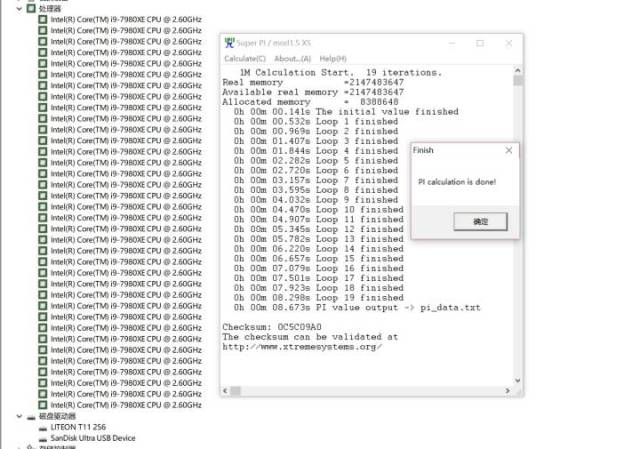Screen dimensions: 640x449
Task: Click the processor category chip icon
Action: (31, 8)
